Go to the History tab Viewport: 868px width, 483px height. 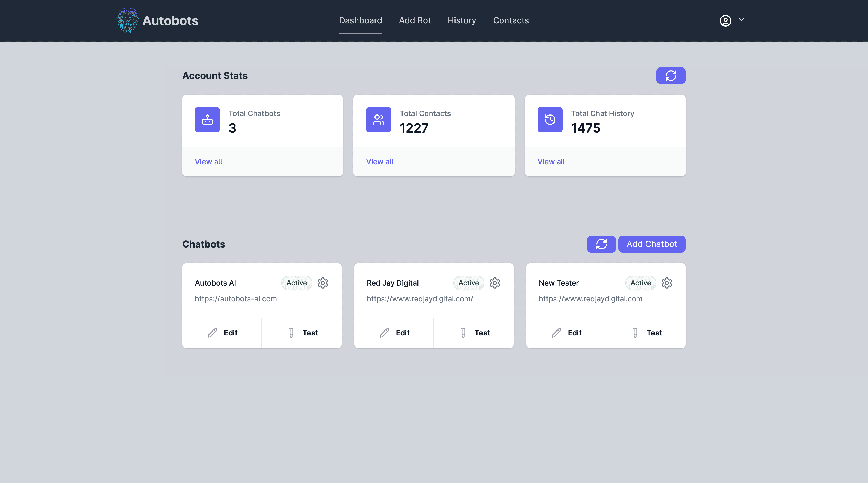point(462,20)
